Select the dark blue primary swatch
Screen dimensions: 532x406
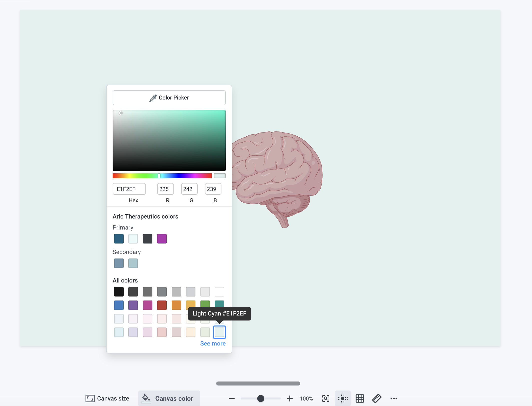coord(119,239)
